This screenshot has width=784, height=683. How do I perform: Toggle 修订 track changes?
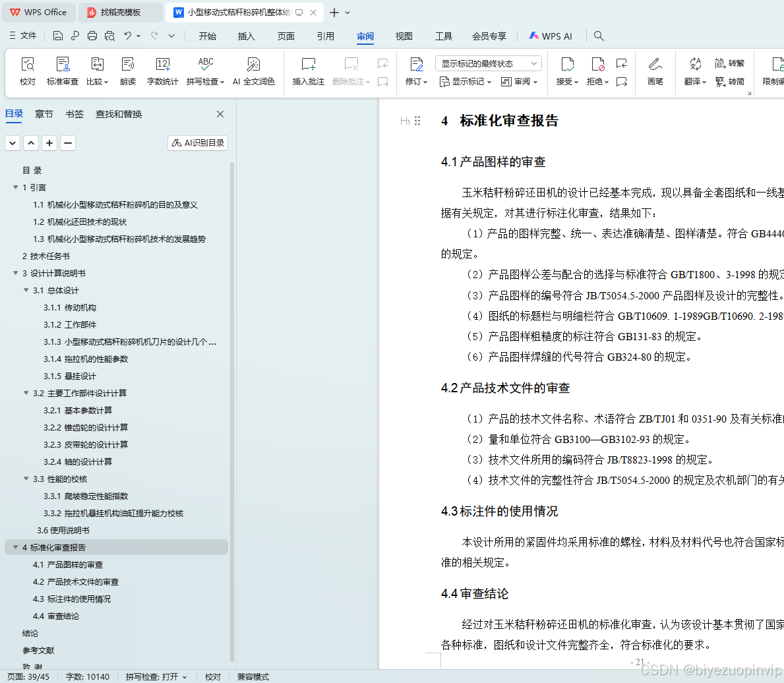416,71
